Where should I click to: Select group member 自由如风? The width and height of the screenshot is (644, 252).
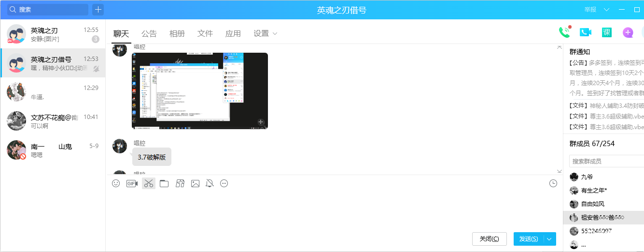(603, 204)
